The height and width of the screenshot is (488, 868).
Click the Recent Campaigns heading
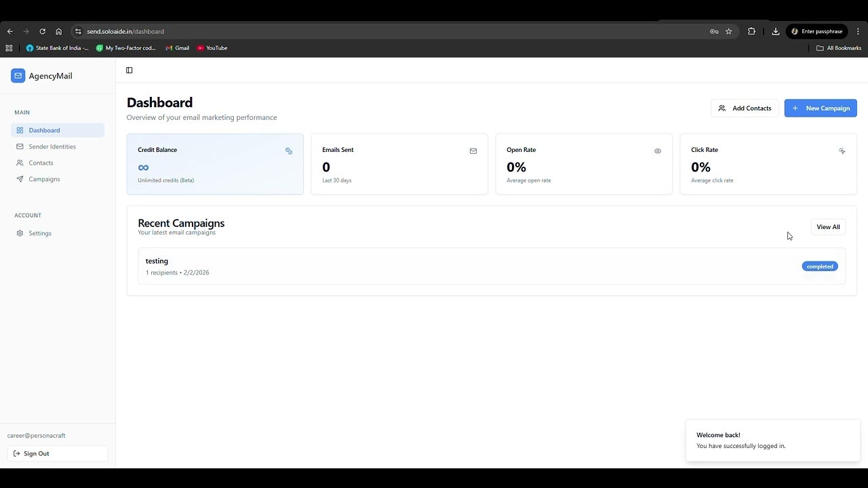181,223
